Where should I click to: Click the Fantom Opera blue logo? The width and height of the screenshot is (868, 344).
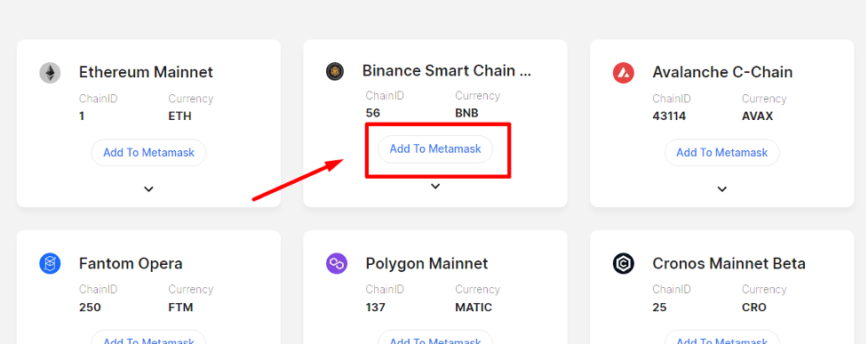[x=50, y=263]
